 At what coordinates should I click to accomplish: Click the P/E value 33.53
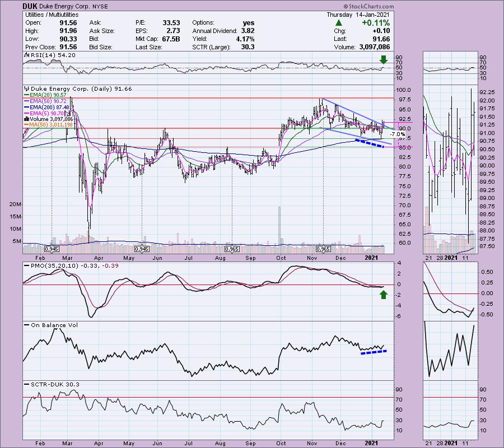pos(171,23)
